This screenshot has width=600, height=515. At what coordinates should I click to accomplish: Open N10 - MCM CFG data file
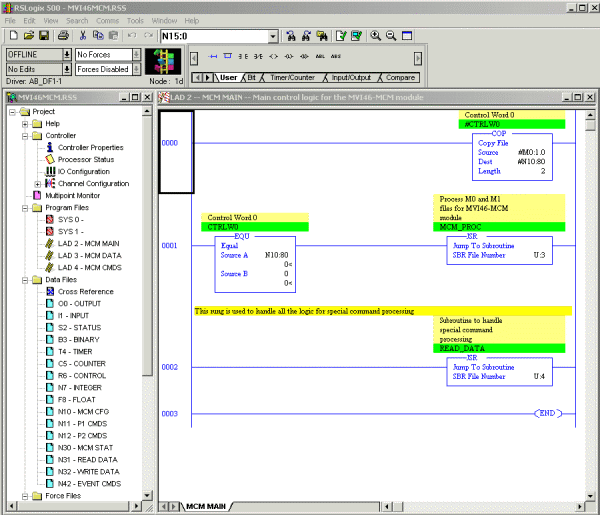click(x=83, y=411)
